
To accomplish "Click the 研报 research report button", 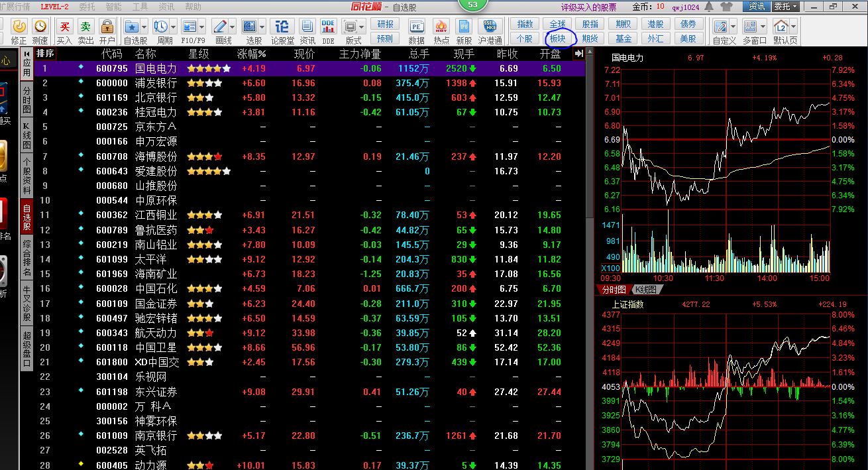I will pos(385,24).
